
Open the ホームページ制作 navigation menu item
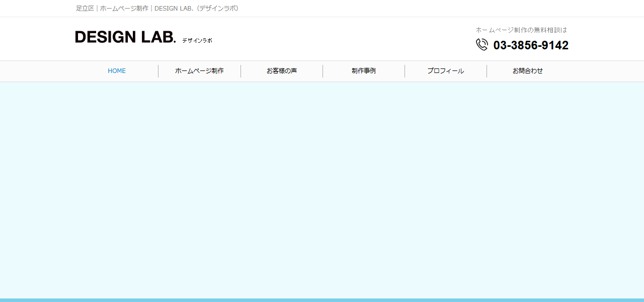click(x=199, y=70)
